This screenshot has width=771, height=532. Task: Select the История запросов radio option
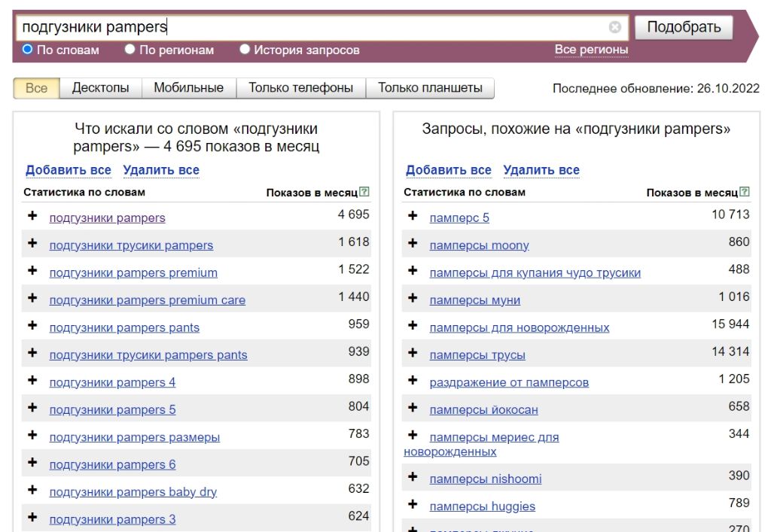click(x=245, y=49)
